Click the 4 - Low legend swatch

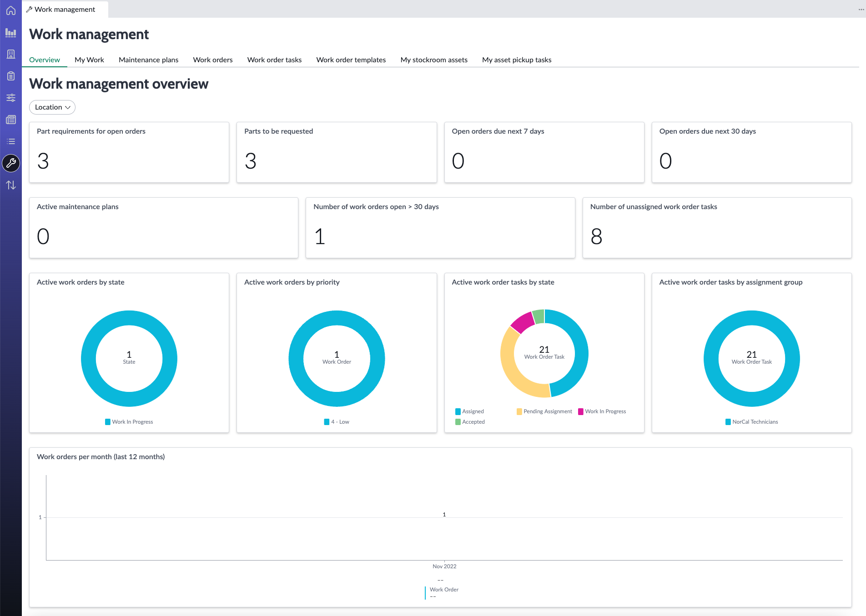tap(327, 422)
